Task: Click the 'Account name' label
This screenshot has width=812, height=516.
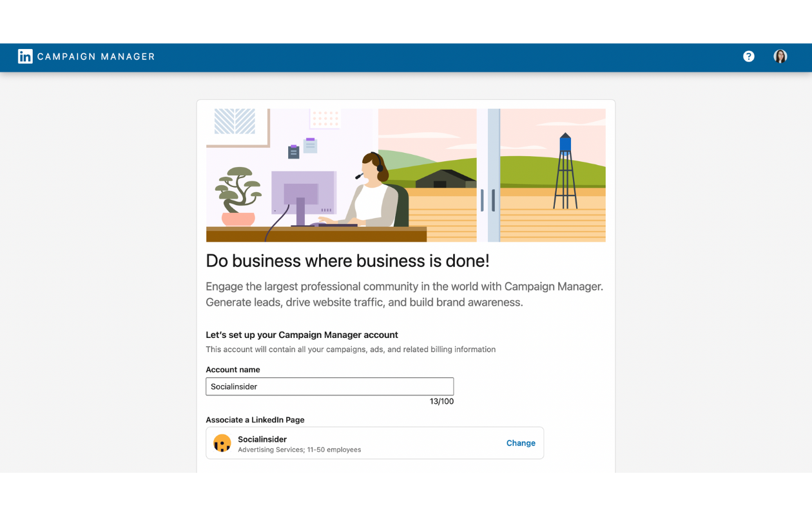Action: pyautogui.click(x=233, y=370)
